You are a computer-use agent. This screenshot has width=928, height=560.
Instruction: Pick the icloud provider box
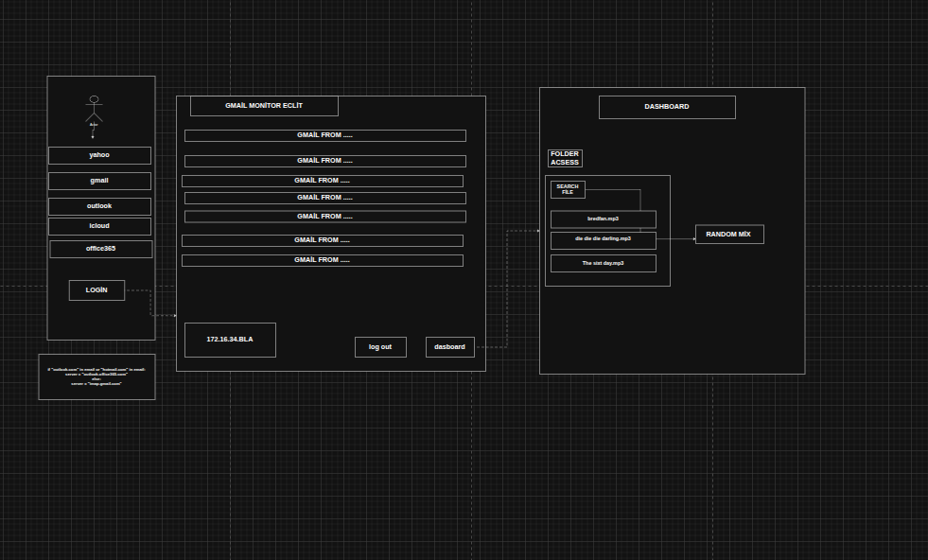pos(99,226)
